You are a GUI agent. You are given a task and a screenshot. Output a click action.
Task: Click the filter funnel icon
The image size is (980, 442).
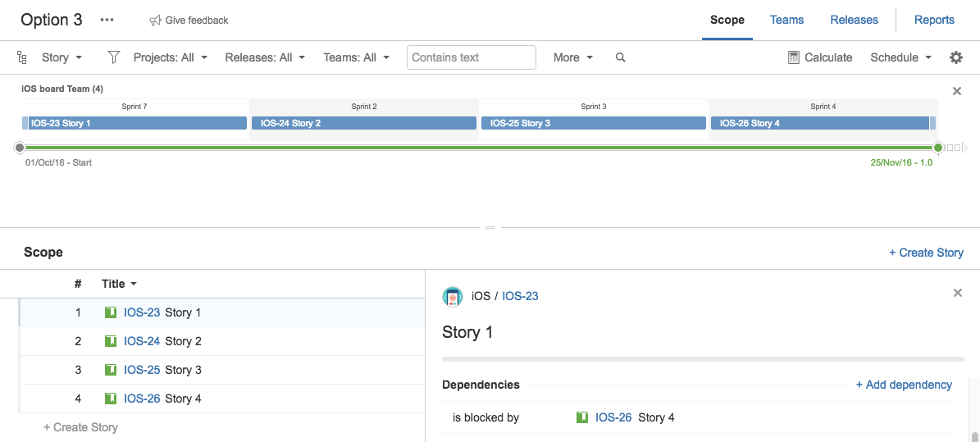pyautogui.click(x=113, y=57)
